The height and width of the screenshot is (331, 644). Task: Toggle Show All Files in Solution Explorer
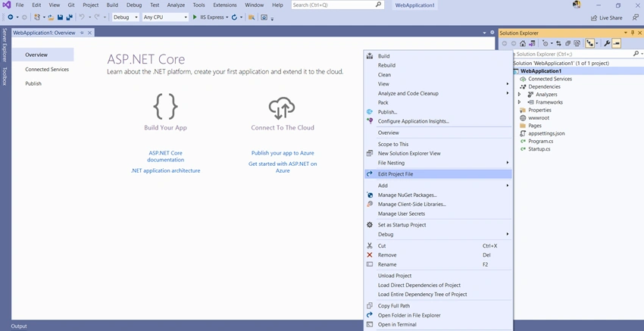(577, 43)
